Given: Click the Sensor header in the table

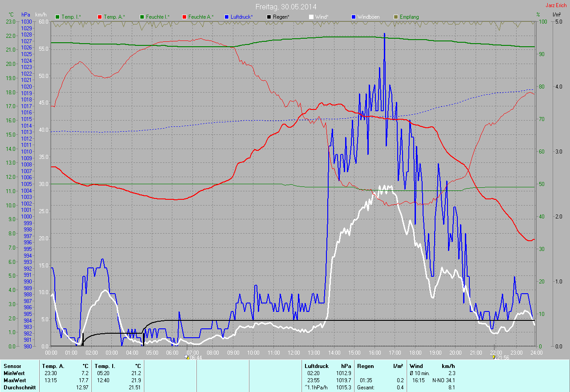Looking at the screenshot, I should coord(12,366).
